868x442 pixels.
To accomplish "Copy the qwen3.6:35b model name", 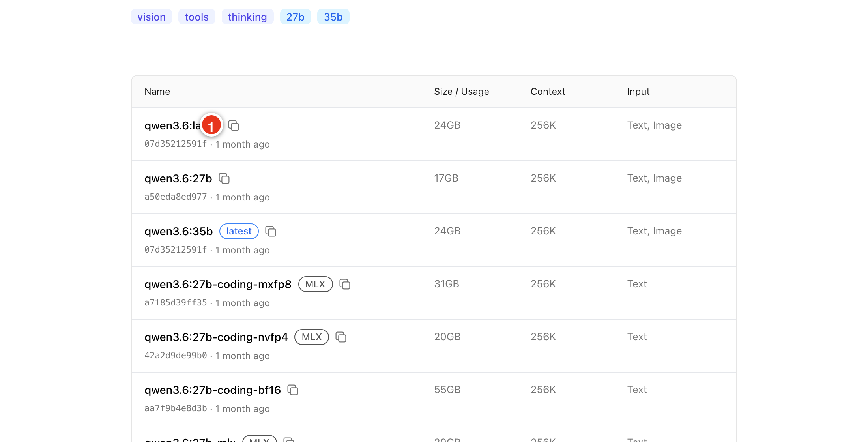I will pos(271,231).
